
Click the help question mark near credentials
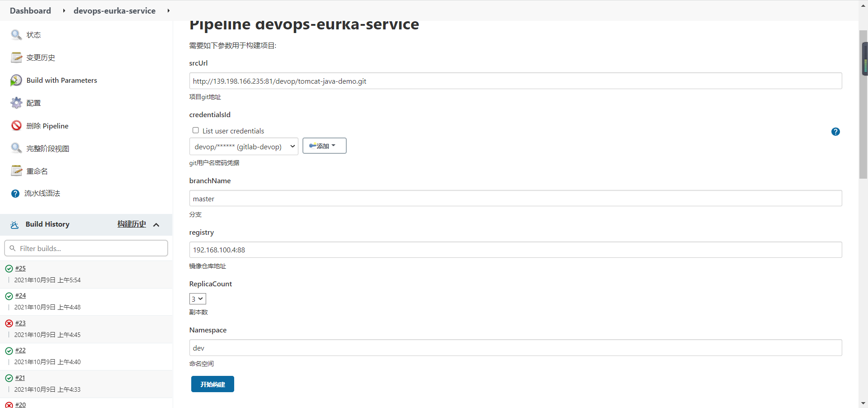click(x=835, y=132)
